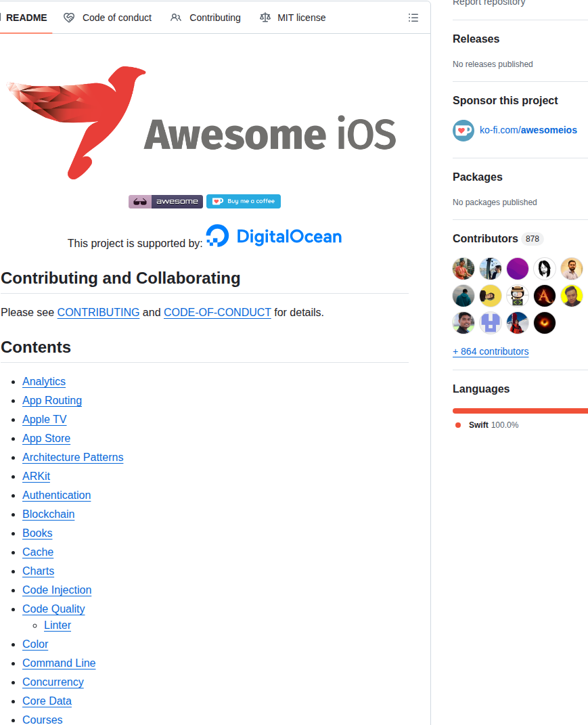Jump to Code Quality section

pos(53,609)
